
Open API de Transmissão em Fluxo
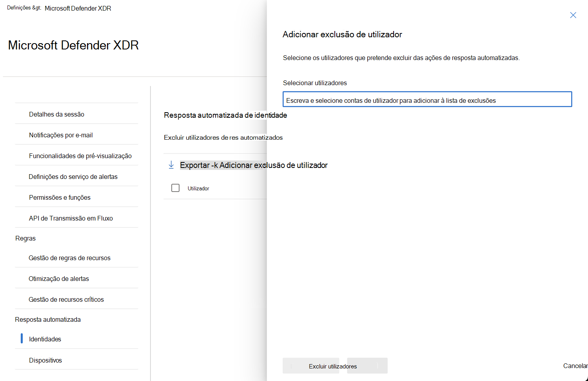(71, 218)
